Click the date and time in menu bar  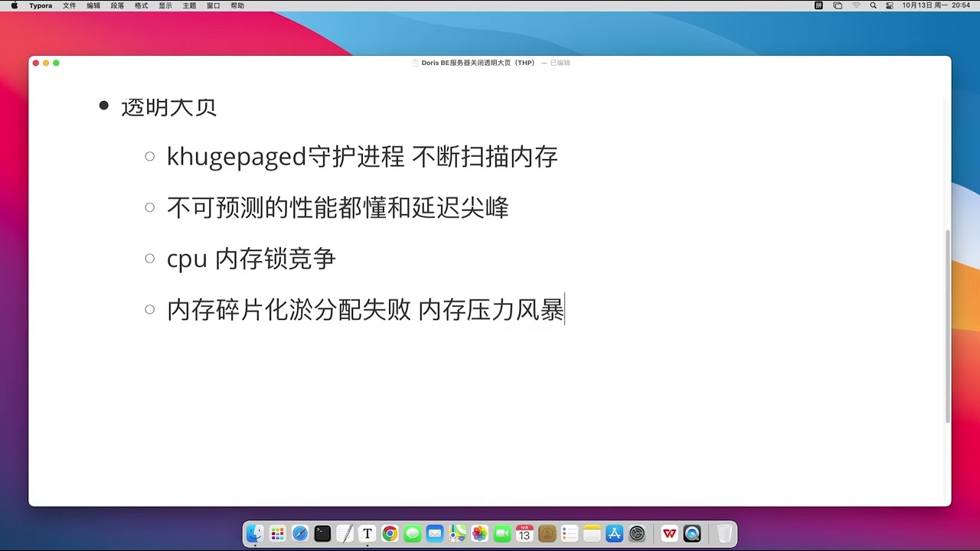click(x=936, y=5)
